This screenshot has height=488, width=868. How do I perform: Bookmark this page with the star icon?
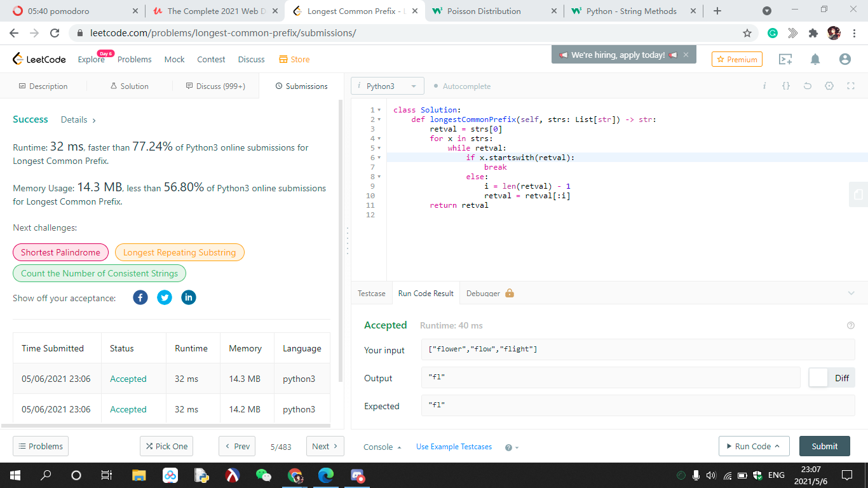coord(747,33)
